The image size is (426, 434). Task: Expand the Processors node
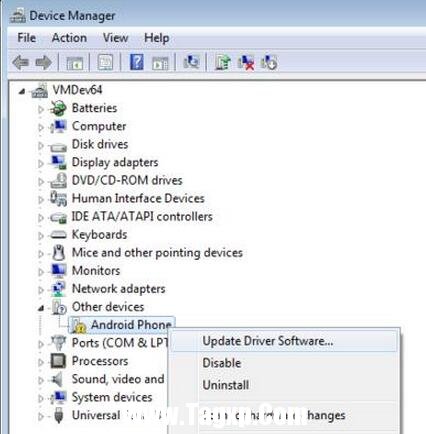(x=41, y=362)
